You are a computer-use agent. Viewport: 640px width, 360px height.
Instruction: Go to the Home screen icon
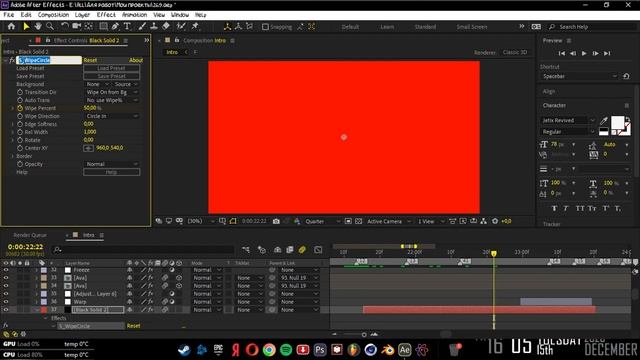[11, 27]
